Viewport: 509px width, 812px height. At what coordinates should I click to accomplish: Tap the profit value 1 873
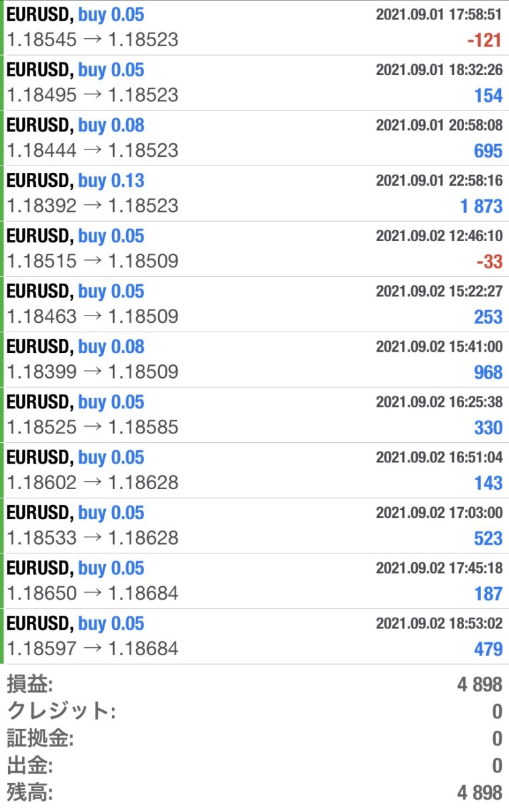pos(481,206)
